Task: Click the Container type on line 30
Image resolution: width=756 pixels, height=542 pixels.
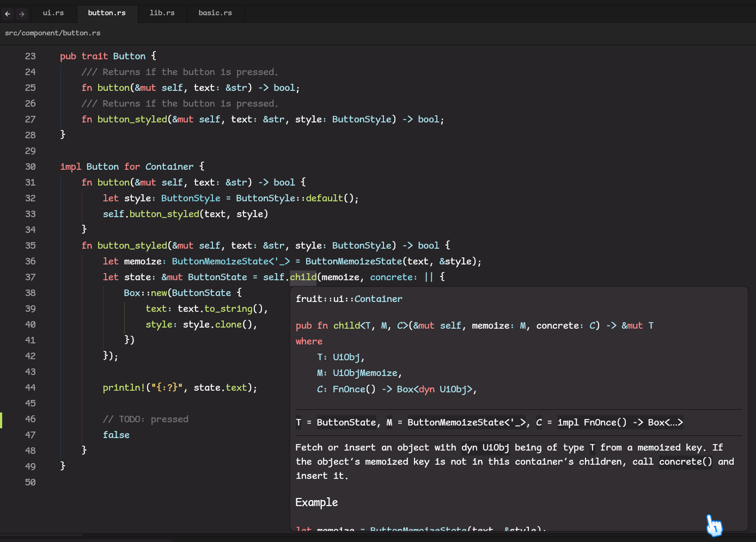Action: click(x=169, y=167)
